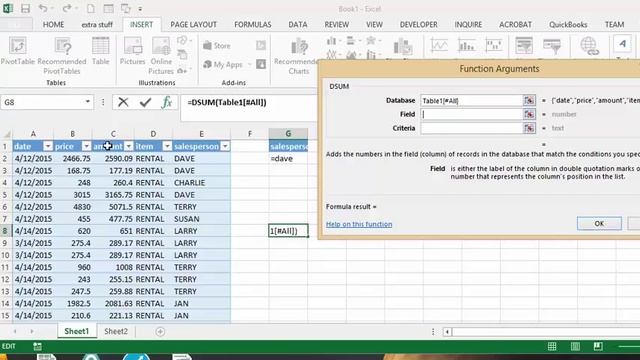Open the FORMULAS tab

coord(253,24)
